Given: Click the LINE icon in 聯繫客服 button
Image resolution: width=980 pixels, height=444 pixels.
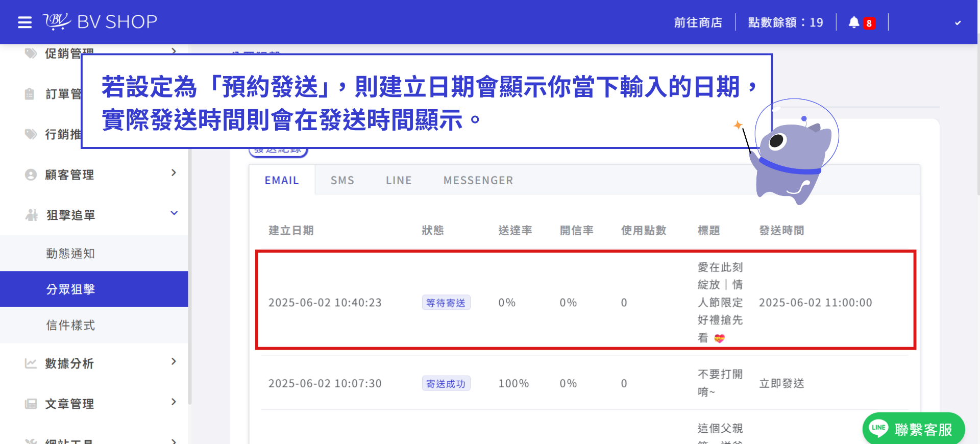Looking at the screenshot, I should 878,428.
